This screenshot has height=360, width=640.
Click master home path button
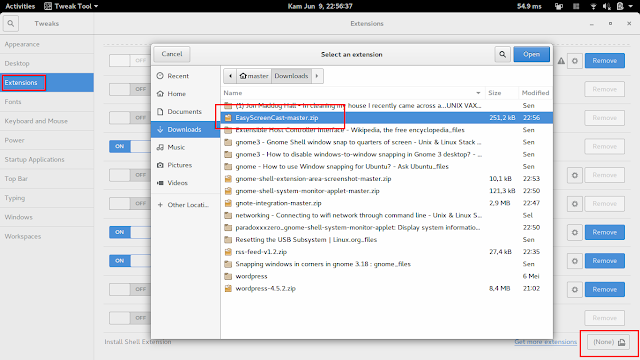click(254, 76)
